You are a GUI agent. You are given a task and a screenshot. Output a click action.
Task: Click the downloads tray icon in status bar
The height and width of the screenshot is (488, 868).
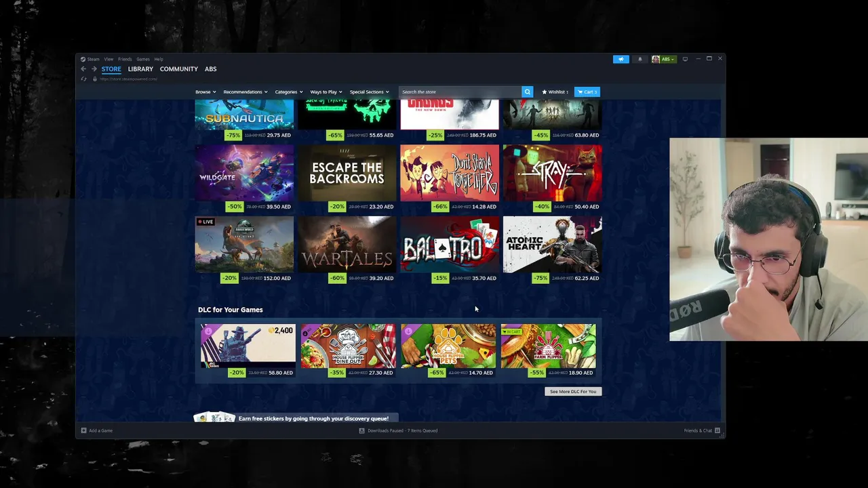tap(361, 430)
